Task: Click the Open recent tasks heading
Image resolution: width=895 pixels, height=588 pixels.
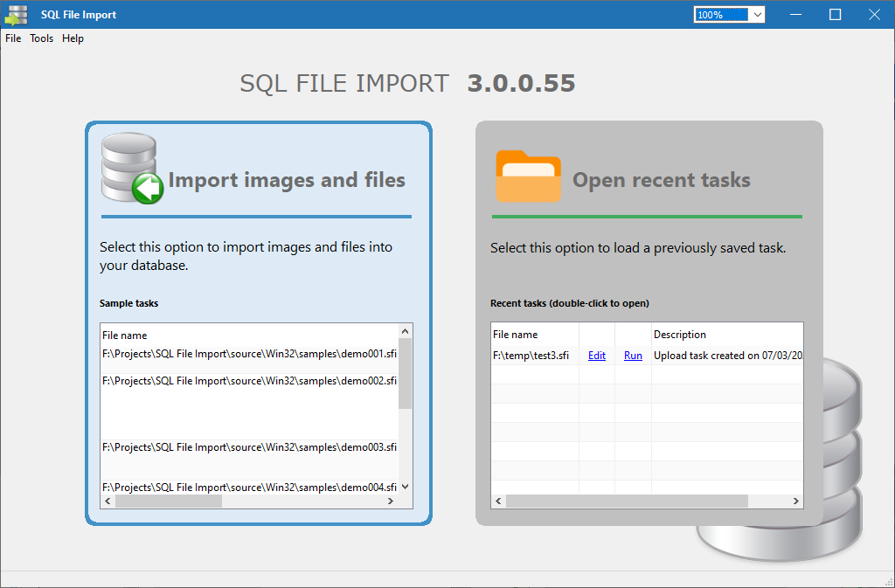Action: pos(661,180)
